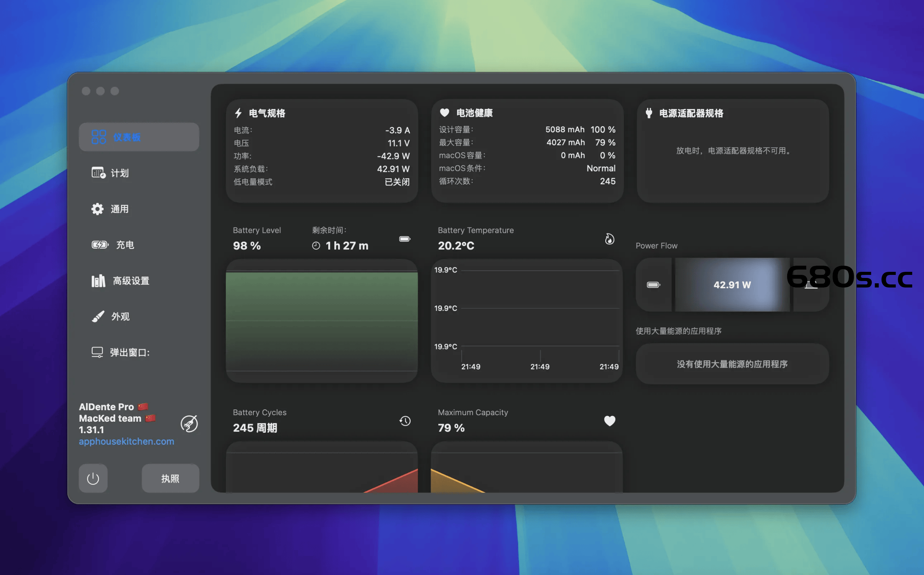Open the 弹出窗口 popup settings
The image size is (924, 575).
(98, 352)
